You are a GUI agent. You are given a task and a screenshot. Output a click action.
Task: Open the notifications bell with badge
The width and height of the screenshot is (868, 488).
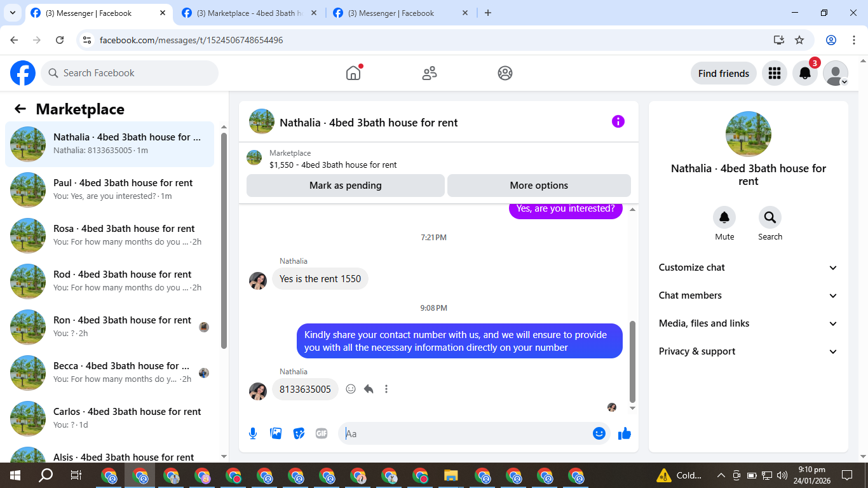(x=805, y=73)
